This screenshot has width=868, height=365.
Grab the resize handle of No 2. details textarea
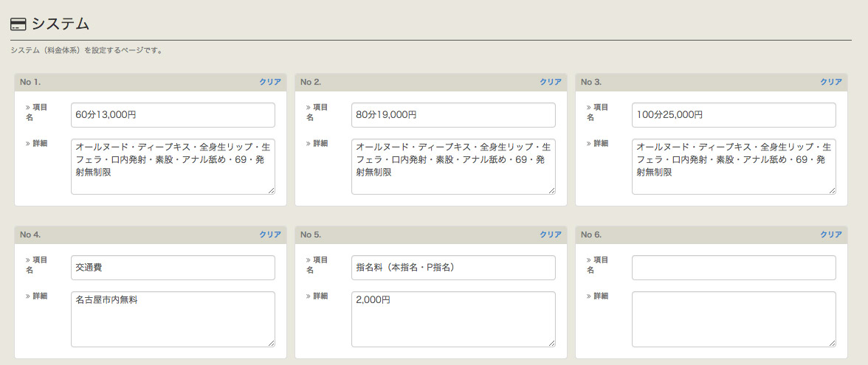pyautogui.click(x=551, y=190)
